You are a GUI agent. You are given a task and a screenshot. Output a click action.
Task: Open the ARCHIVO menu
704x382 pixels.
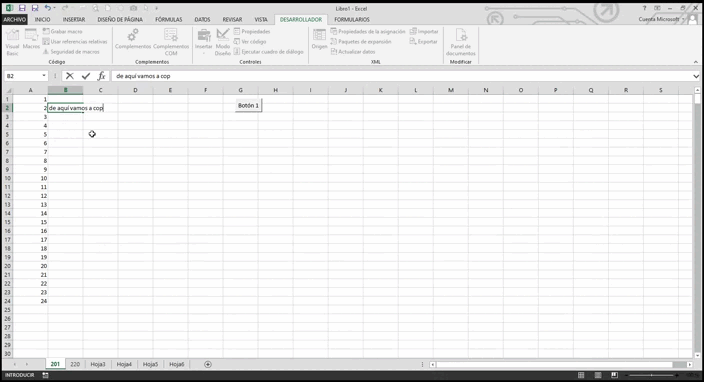14,20
